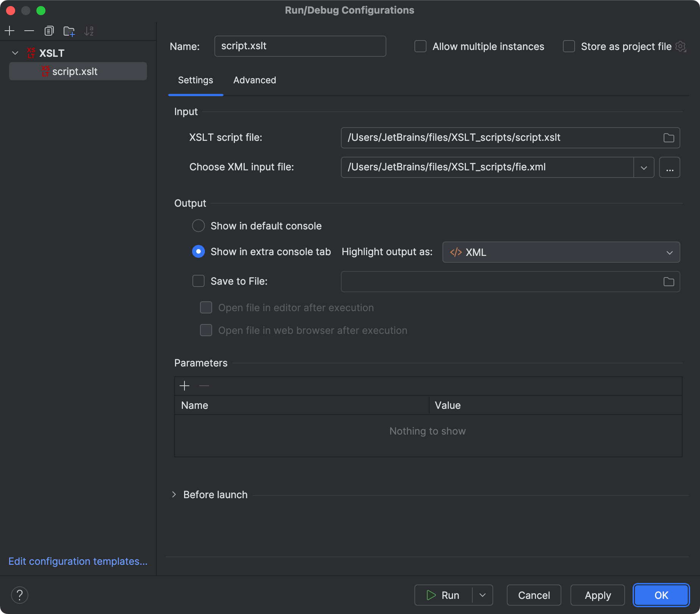Add a new run configuration
700x614 pixels.
[x=9, y=31]
